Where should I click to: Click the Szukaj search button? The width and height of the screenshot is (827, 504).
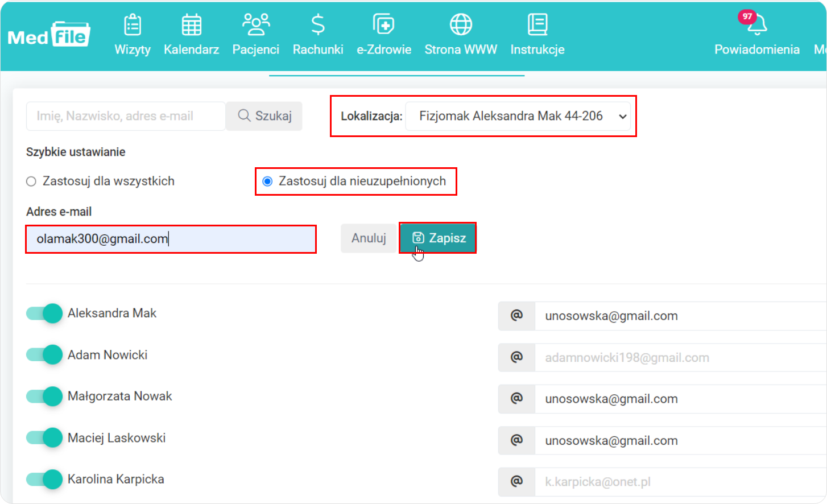(264, 116)
